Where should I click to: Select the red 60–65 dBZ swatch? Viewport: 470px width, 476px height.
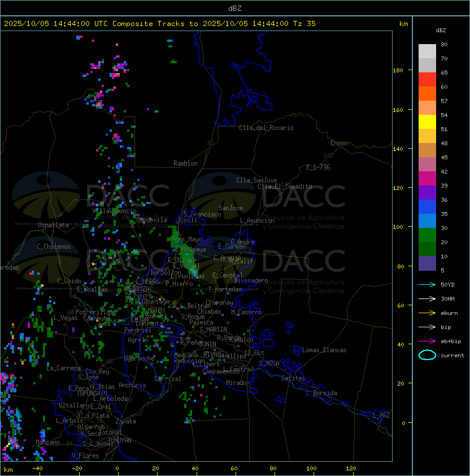coord(427,80)
